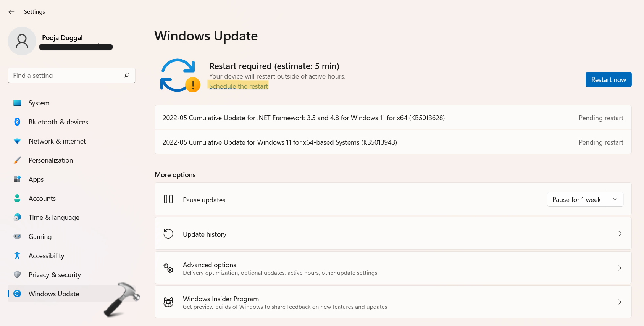644x326 pixels.
Task: Open the System settings category
Action: (39, 103)
